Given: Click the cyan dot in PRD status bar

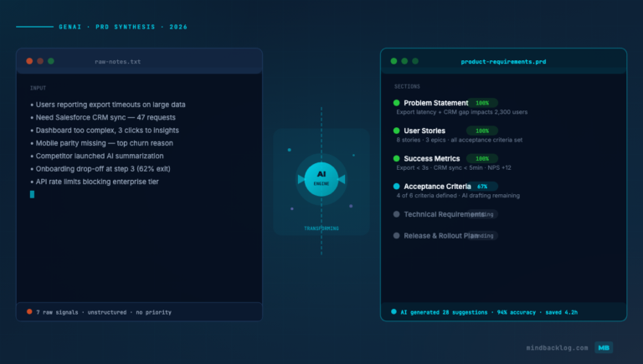Looking at the screenshot, I should click(x=394, y=311).
